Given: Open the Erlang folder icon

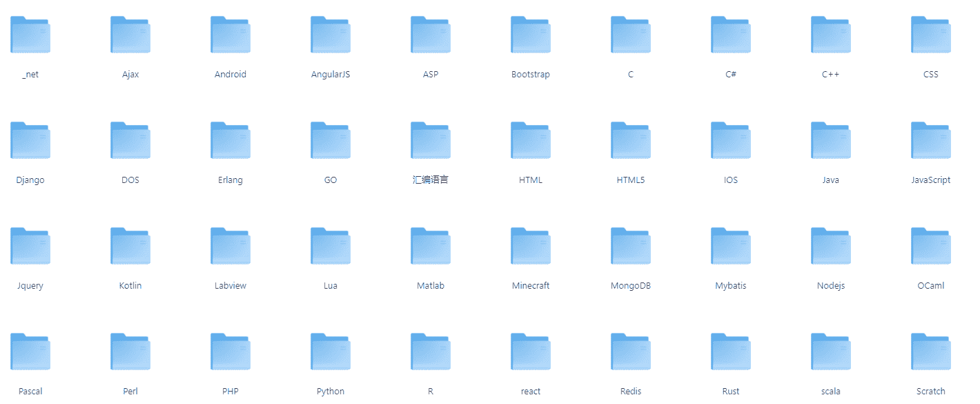Looking at the screenshot, I should point(231,141).
